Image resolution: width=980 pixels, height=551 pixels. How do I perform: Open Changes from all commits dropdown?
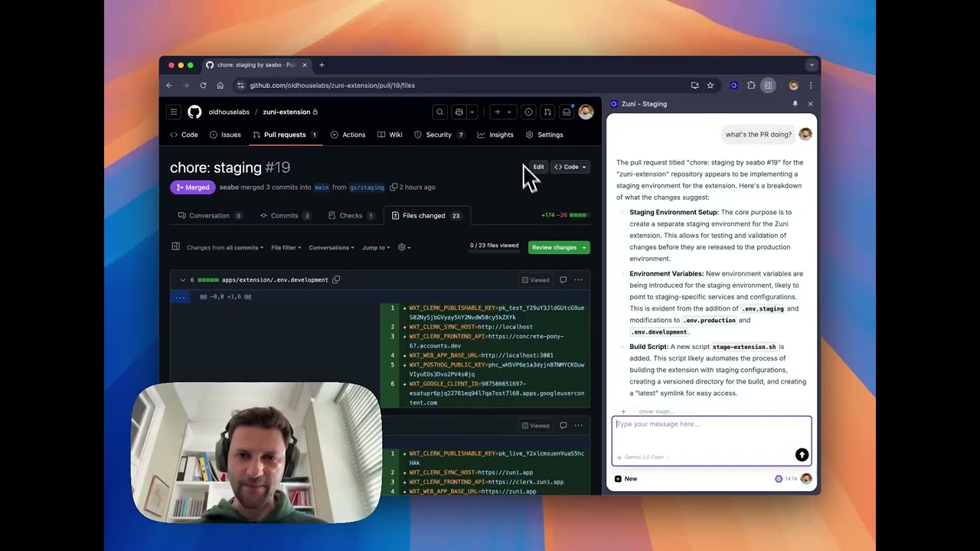click(x=225, y=248)
